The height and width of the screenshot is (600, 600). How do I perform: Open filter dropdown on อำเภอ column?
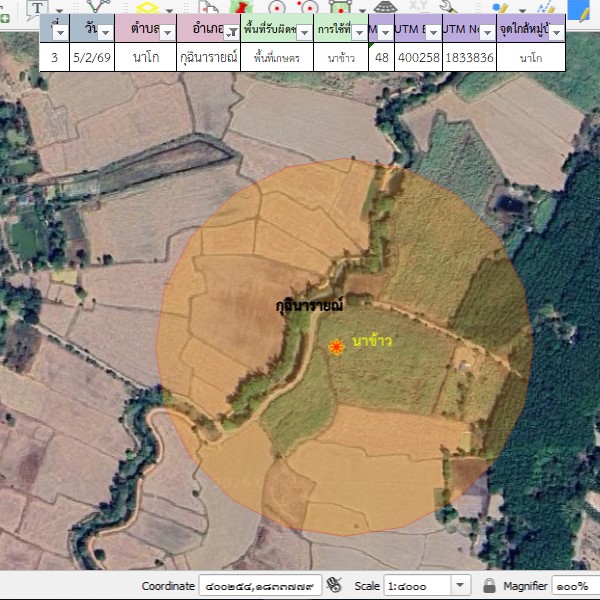pos(231,33)
